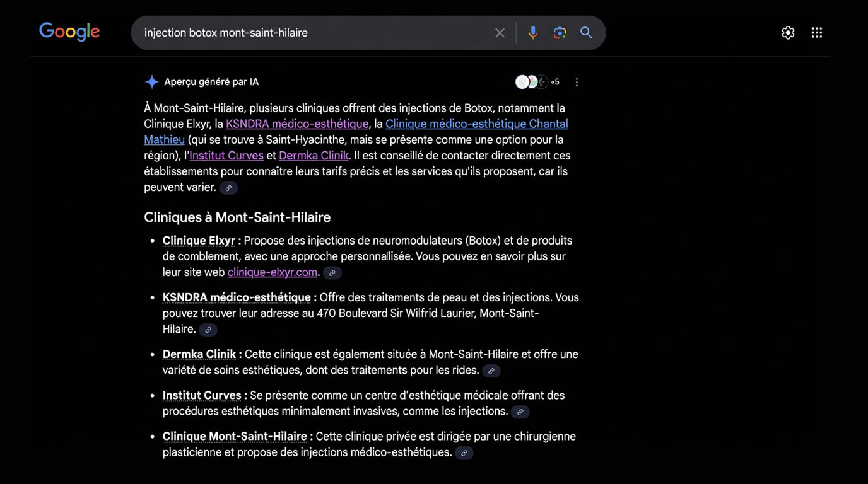The image size is (868, 484).
Task: Click source link icon after clinique-elxyr.com
Action: [x=332, y=273]
